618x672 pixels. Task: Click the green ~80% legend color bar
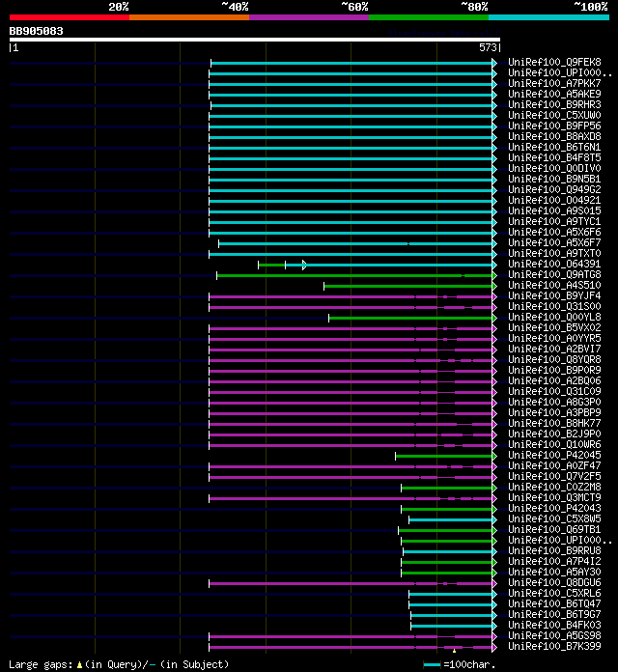[x=429, y=17]
